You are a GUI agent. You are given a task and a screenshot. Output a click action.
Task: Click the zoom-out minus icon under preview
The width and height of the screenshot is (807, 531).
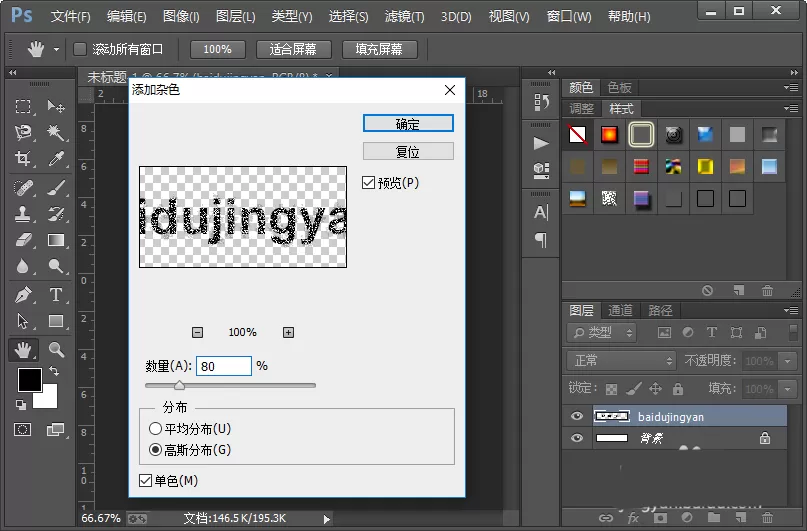197,332
